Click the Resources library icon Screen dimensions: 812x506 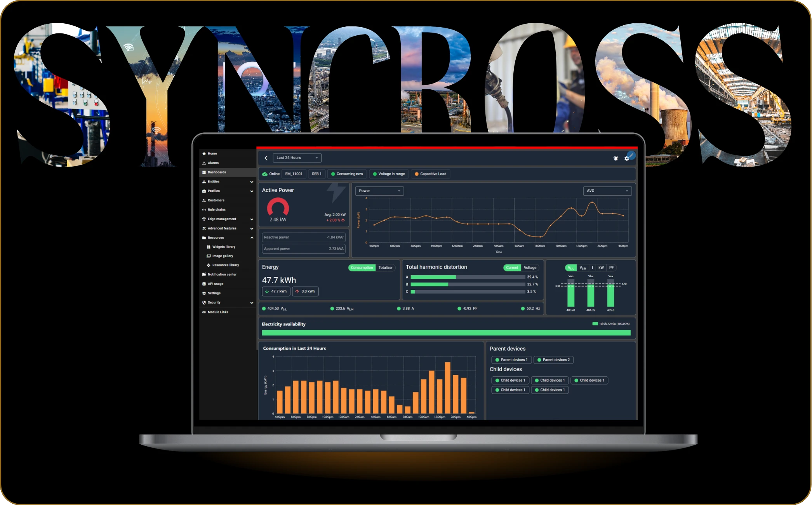click(209, 265)
